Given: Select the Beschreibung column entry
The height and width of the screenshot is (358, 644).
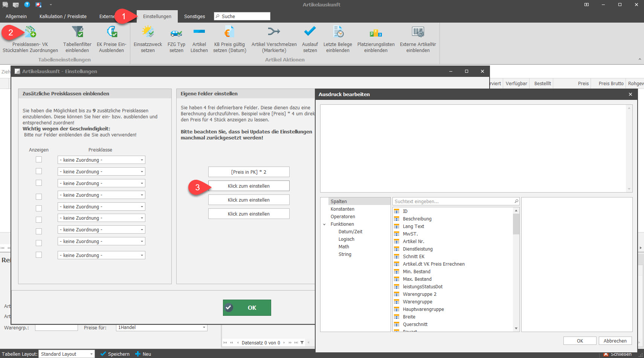Looking at the screenshot, I should 453,219.
